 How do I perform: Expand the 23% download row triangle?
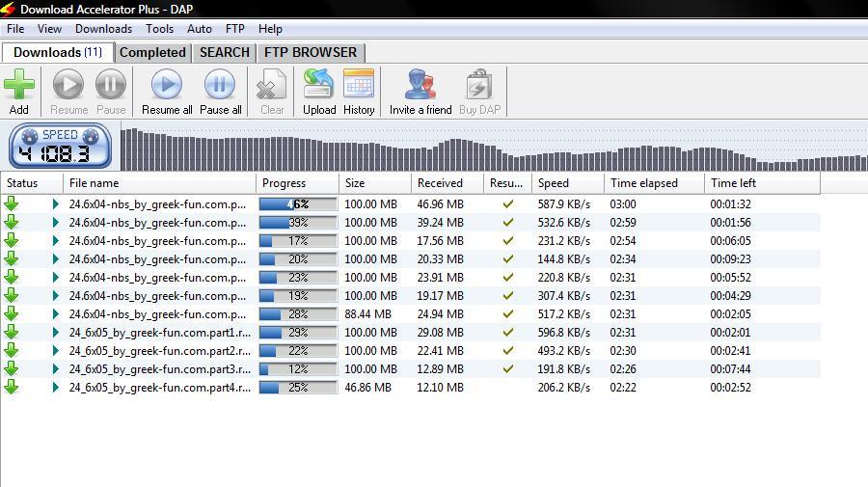[x=55, y=278]
